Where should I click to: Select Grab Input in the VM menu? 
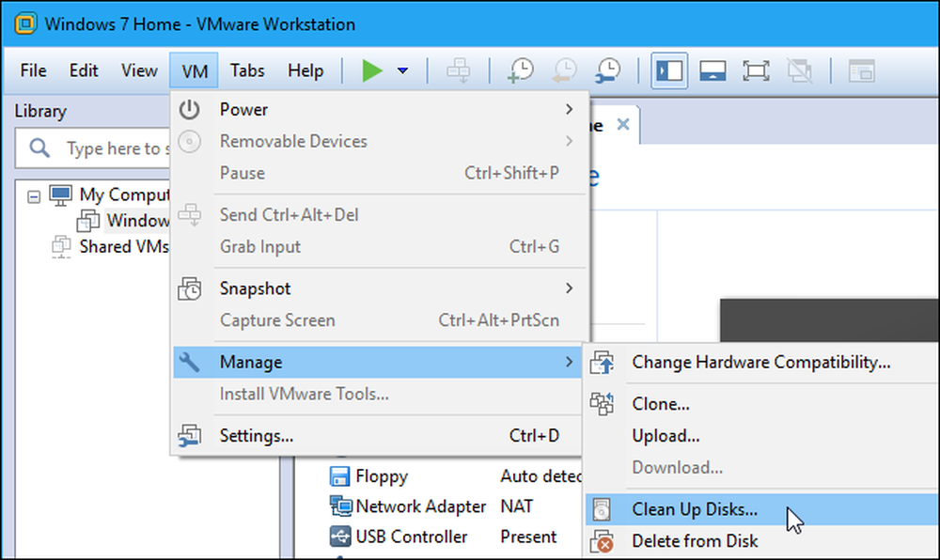(x=378, y=247)
